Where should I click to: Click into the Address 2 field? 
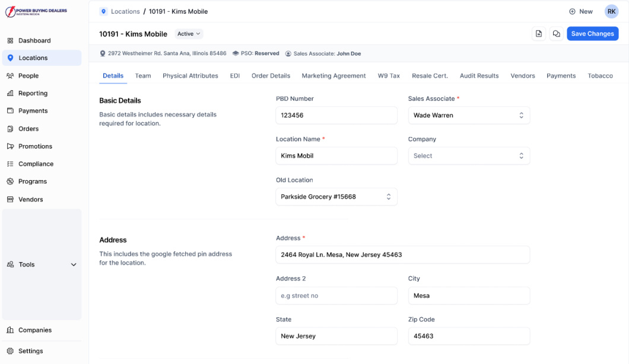[x=336, y=295]
